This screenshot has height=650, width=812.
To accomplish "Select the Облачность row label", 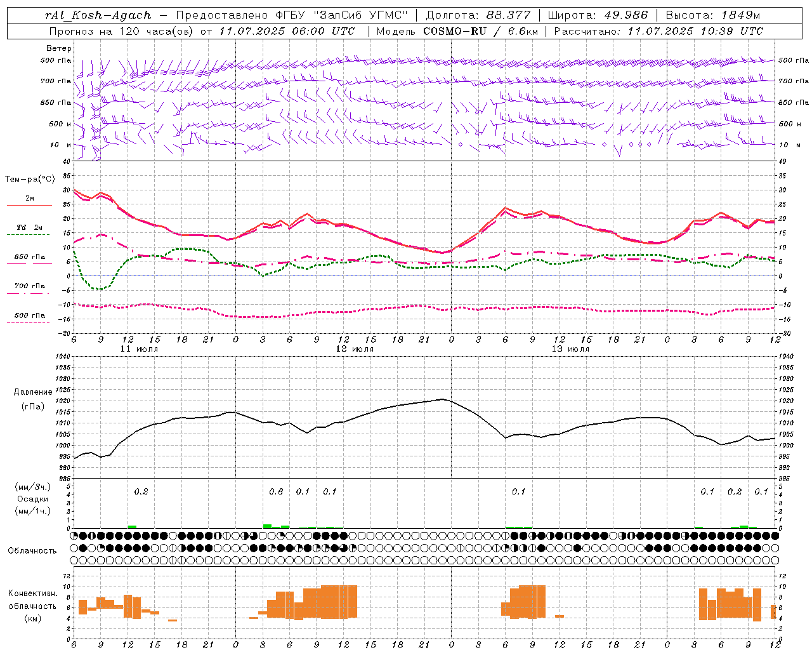I will 32,551.
